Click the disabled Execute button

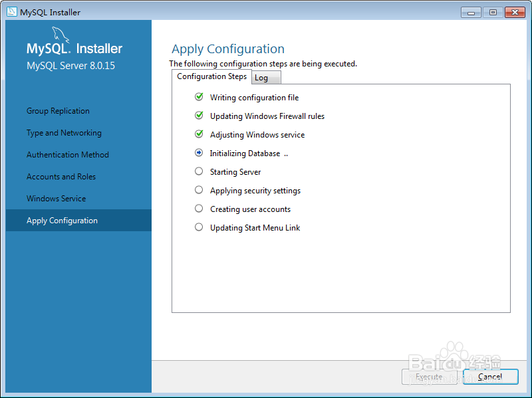(x=429, y=377)
